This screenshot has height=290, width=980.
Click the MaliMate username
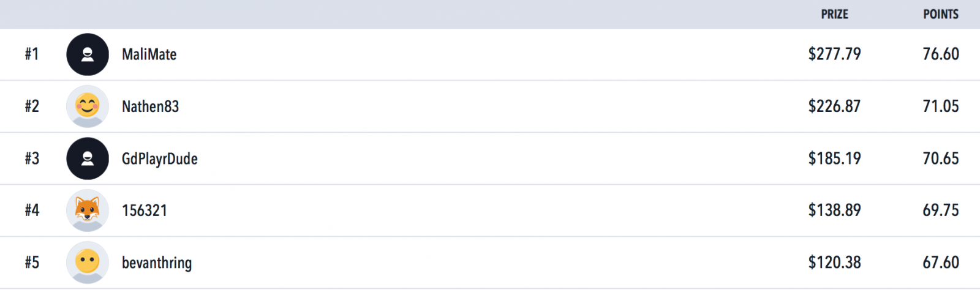[149, 54]
